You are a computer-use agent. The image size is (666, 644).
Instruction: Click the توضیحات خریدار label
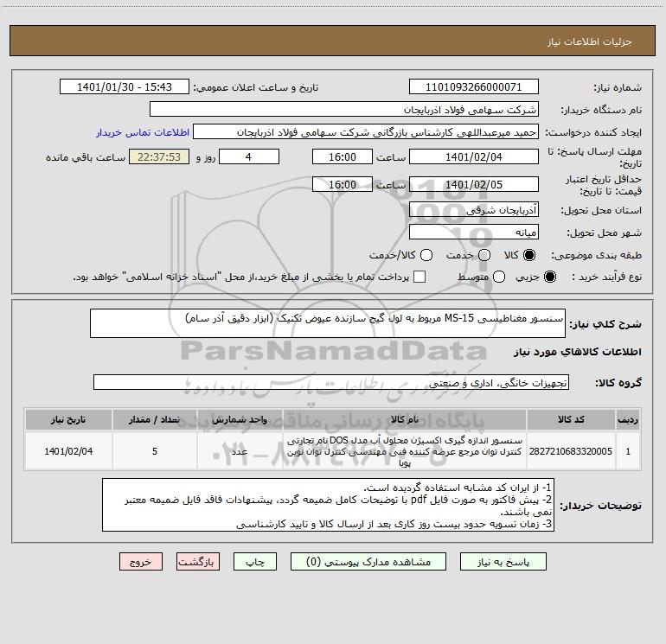pyautogui.click(x=600, y=506)
